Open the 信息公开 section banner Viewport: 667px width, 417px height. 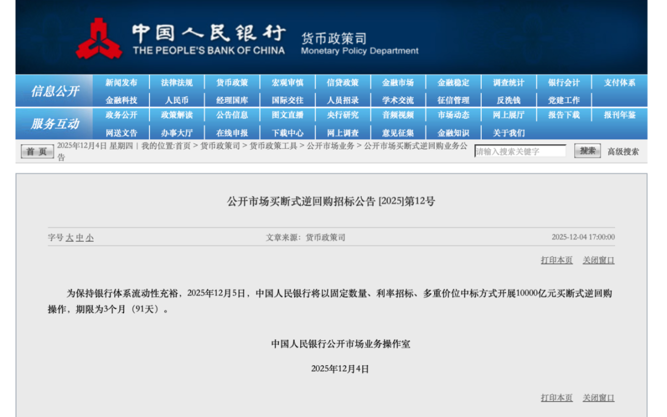click(55, 91)
